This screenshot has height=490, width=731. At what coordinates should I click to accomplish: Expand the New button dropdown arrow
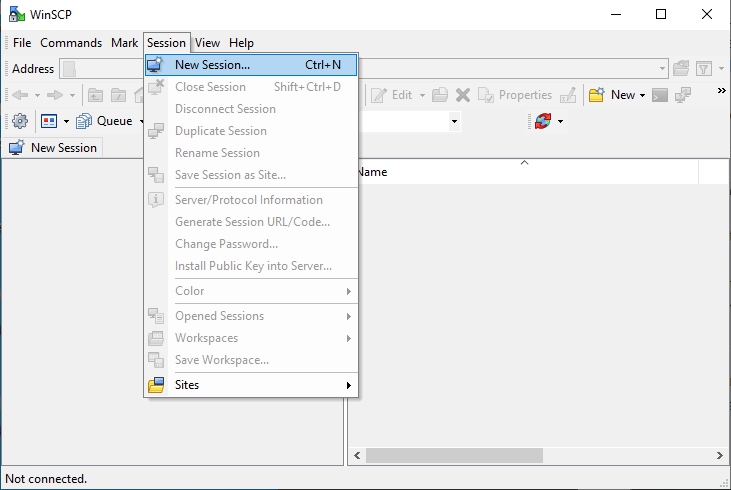[642, 95]
